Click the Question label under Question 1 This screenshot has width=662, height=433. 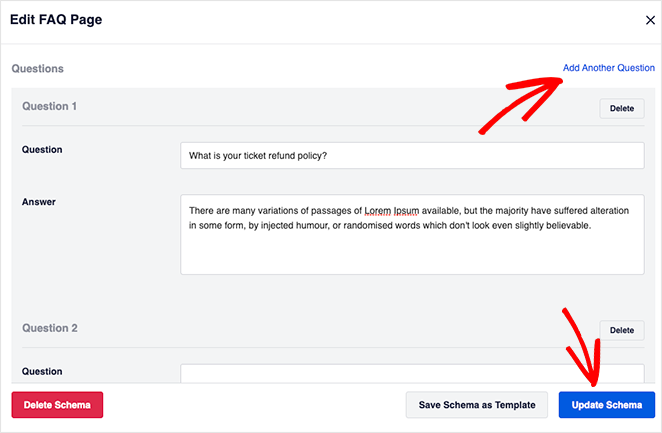click(x=42, y=150)
